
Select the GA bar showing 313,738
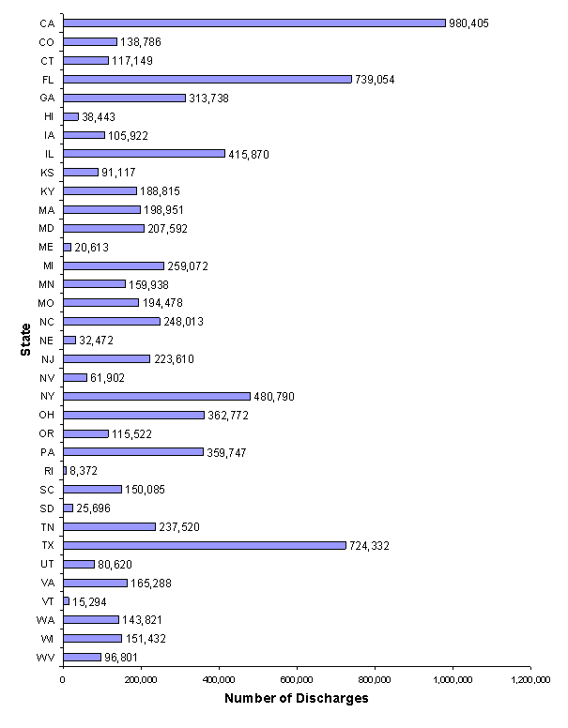[124, 98]
